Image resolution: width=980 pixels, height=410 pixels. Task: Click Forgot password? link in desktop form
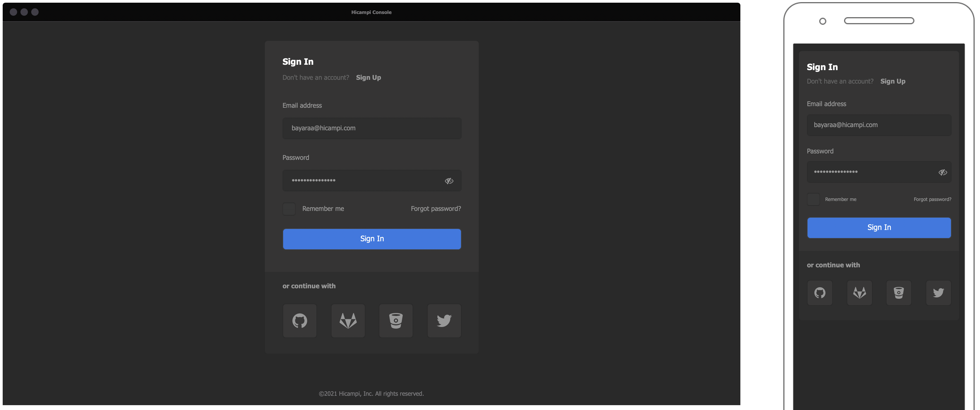pos(435,209)
